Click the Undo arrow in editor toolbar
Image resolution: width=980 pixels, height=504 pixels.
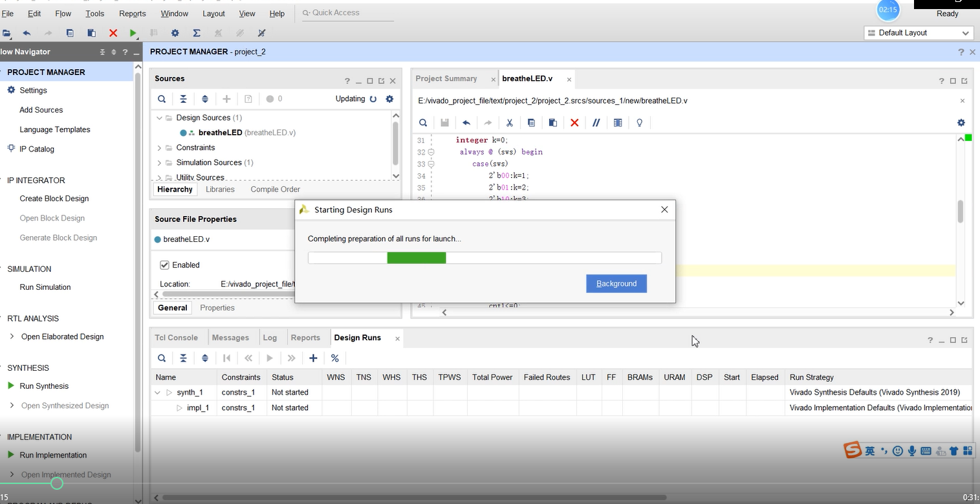pos(466,122)
